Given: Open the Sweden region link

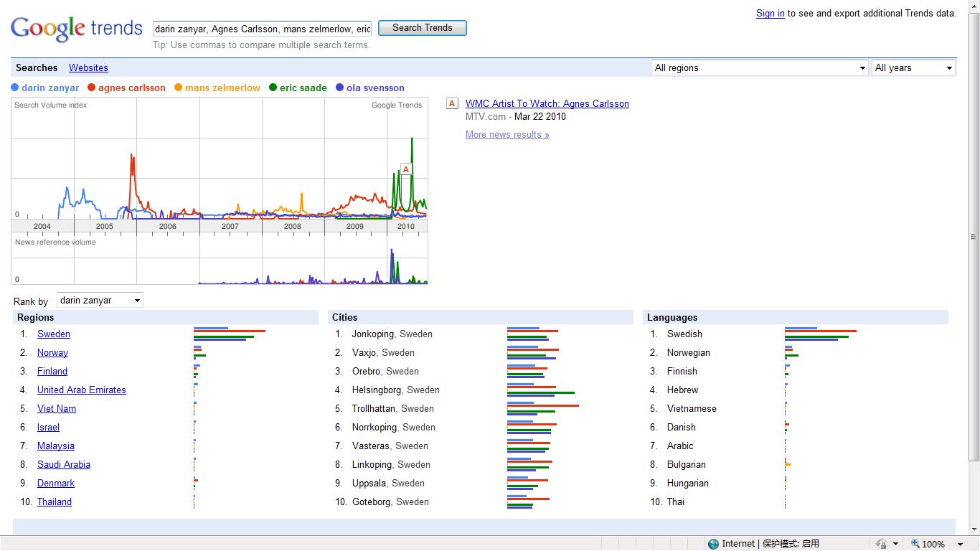Looking at the screenshot, I should 54,334.
